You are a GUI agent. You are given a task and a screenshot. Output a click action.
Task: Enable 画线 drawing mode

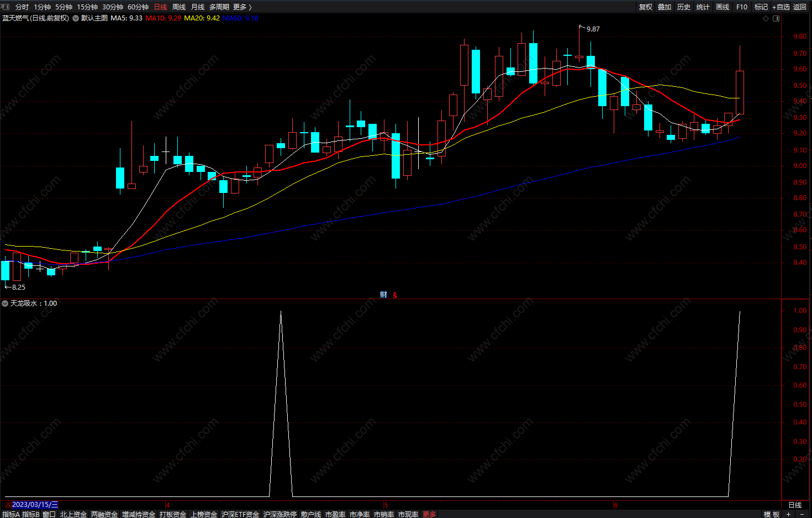pos(723,7)
